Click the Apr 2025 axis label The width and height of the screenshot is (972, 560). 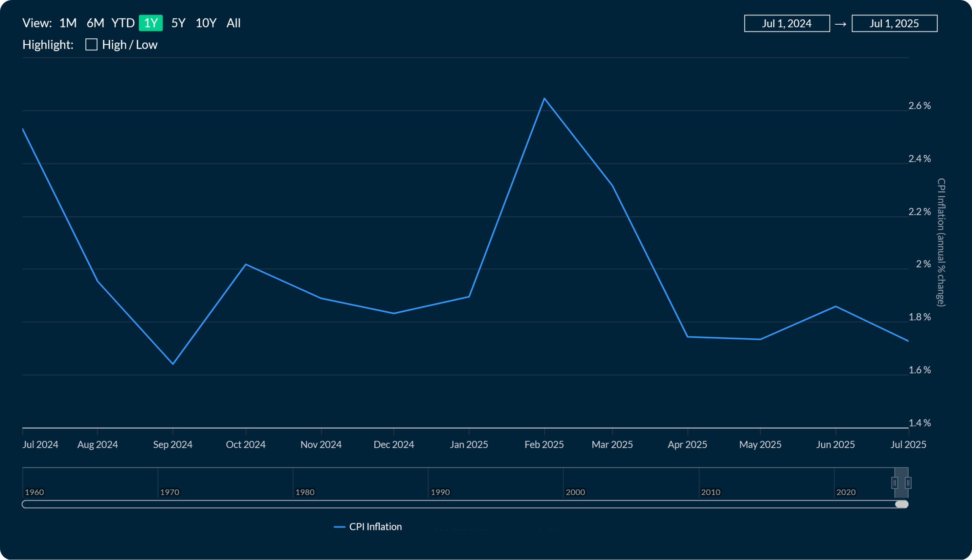(687, 445)
